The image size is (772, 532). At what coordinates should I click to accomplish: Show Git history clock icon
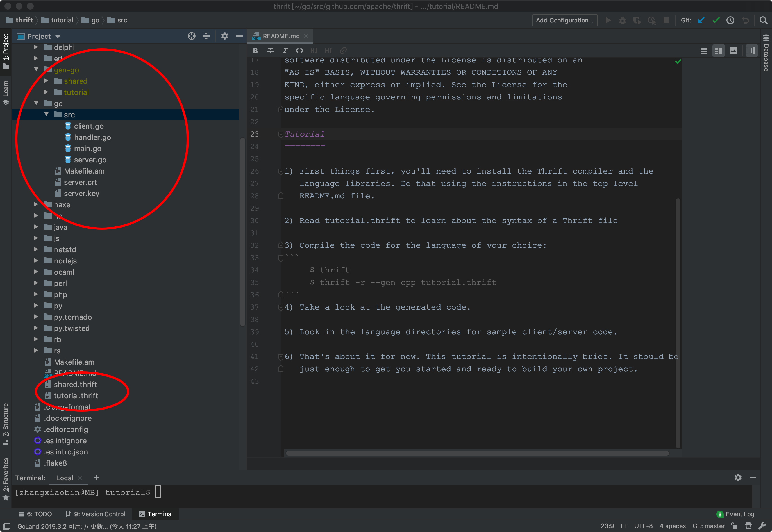tap(730, 20)
